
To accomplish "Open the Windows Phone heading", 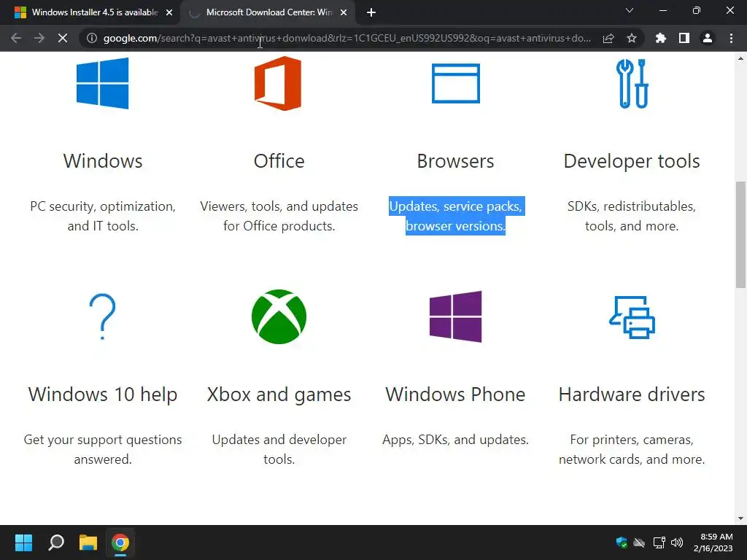I will (x=455, y=394).
